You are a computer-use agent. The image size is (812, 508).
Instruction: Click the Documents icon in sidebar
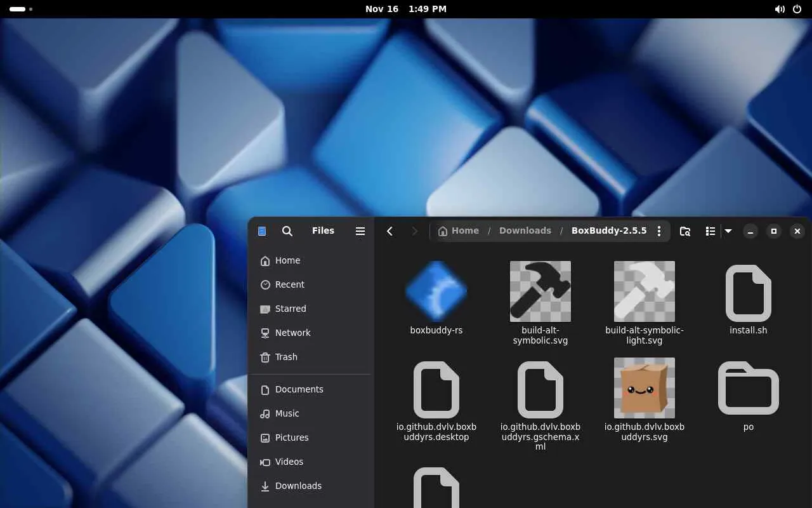[265, 390]
